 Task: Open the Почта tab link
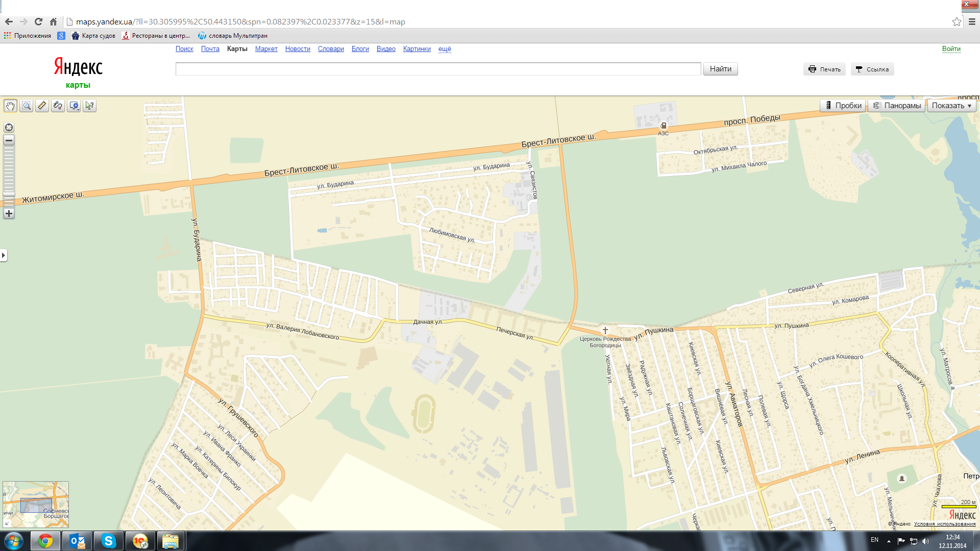point(210,49)
